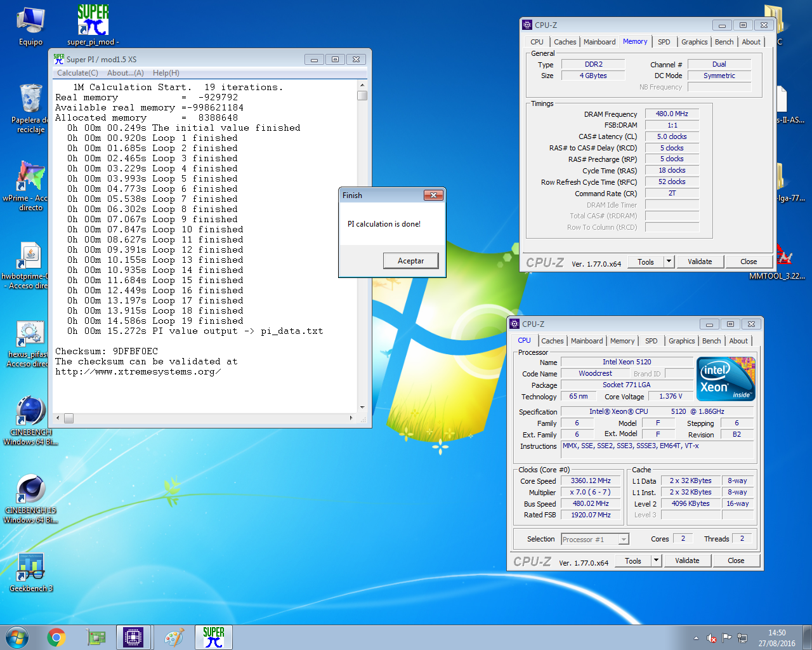Open the Equipo desktop icon

[x=30, y=27]
